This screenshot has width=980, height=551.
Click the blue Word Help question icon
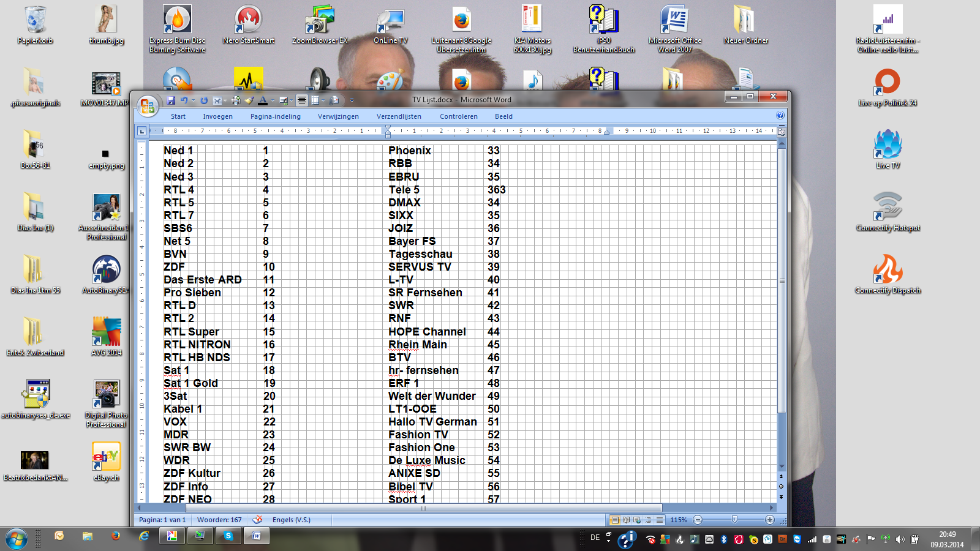(780, 115)
